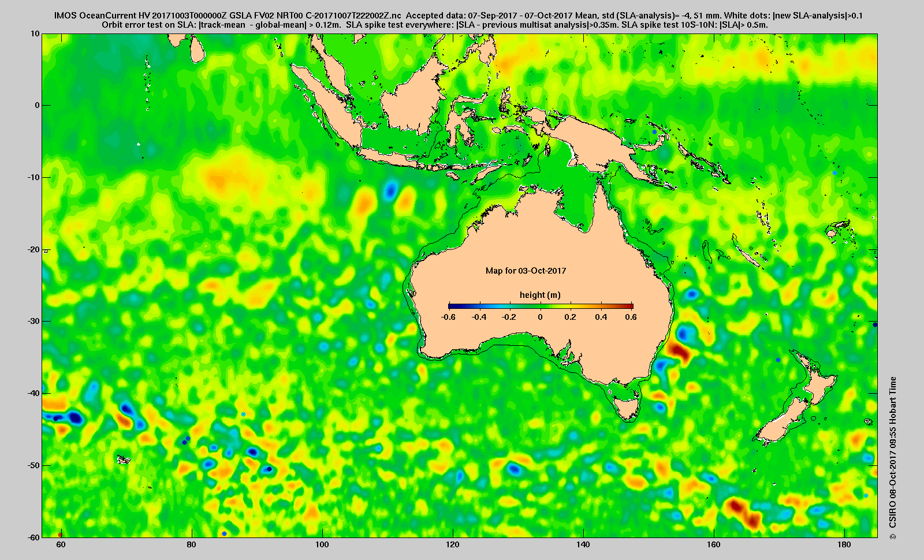This screenshot has height=560, width=924.
Task: Click the -0.6 colorbar tick label
Action: pyautogui.click(x=448, y=317)
